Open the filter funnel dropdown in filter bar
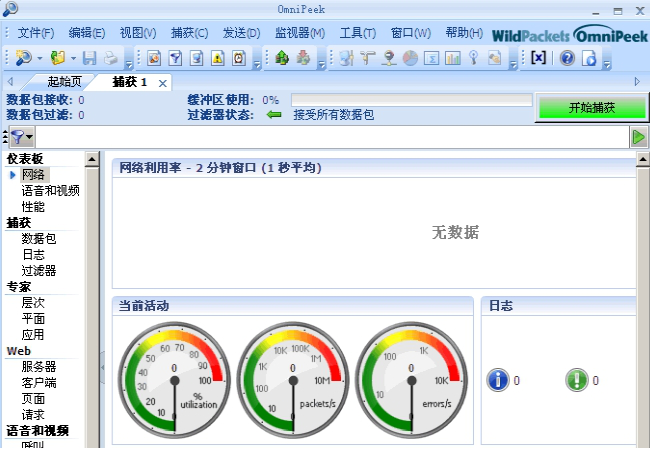This screenshot has width=650, height=465. click(21, 137)
